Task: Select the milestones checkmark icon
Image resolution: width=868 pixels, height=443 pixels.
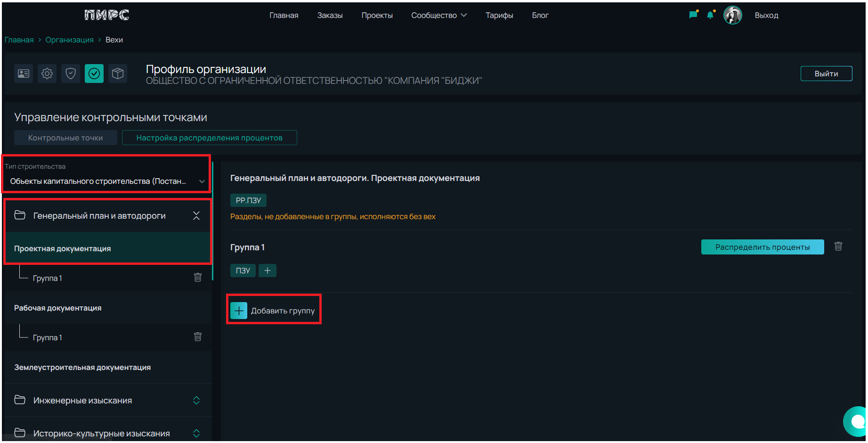Action: [x=94, y=74]
